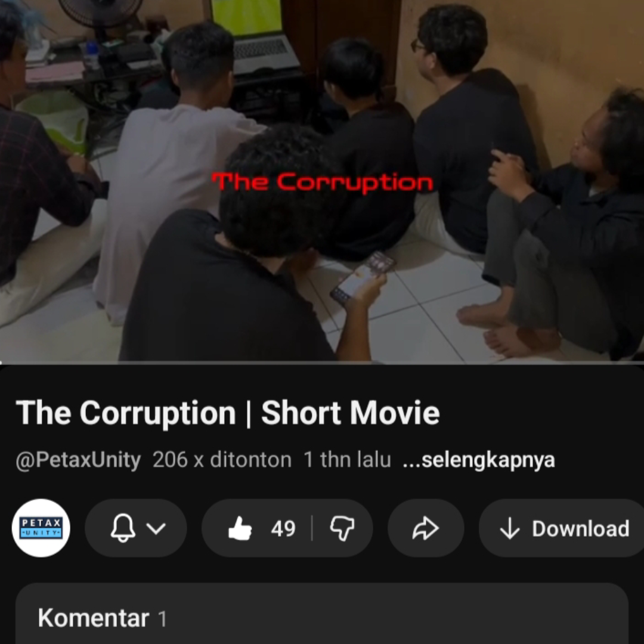Like the video with thumbs up
The height and width of the screenshot is (644, 644).
click(240, 528)
